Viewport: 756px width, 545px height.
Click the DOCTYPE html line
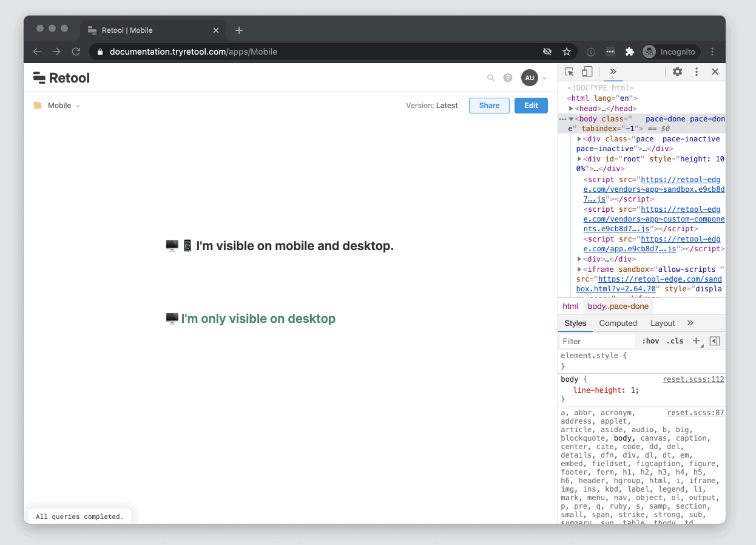pyautogui.click(x=600, y=88)
